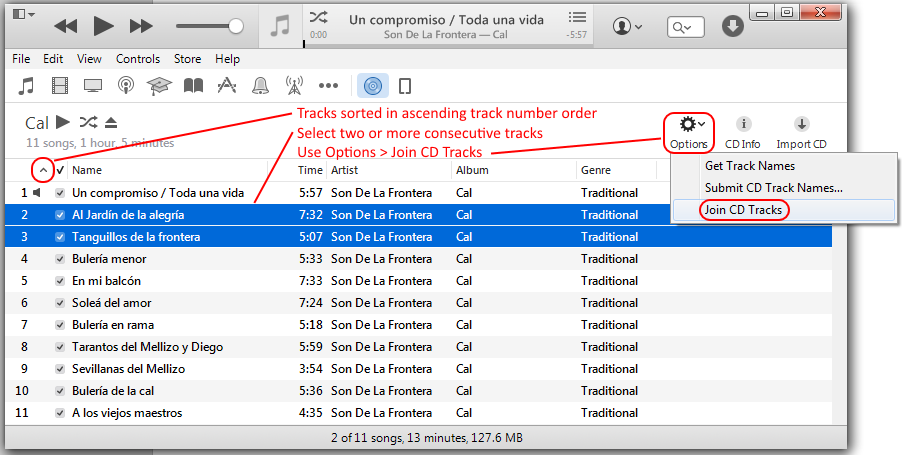Switch to the Podcasts icon

point(126,86)
